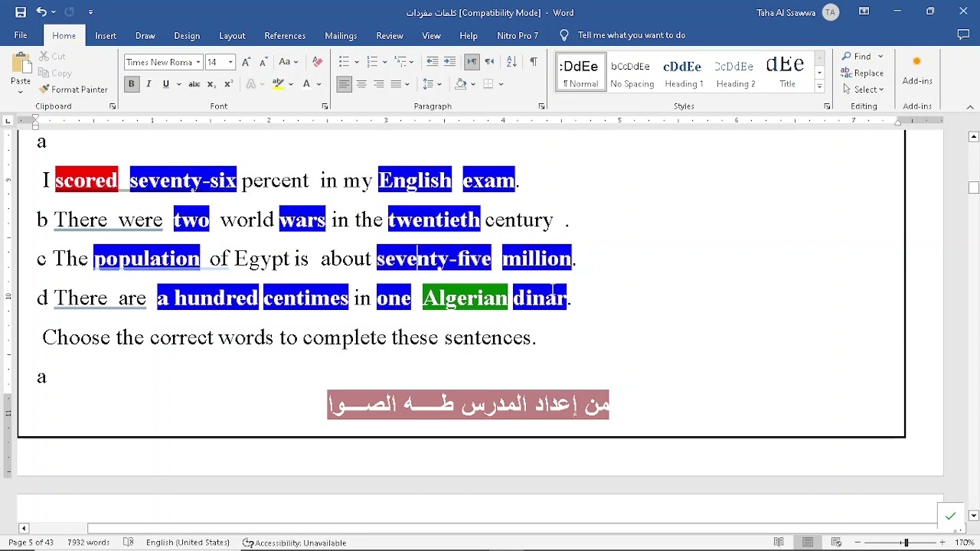The width and height of the screenshot is (980, 551).
Task: Apply text highlight color
Action: [279, 84]
